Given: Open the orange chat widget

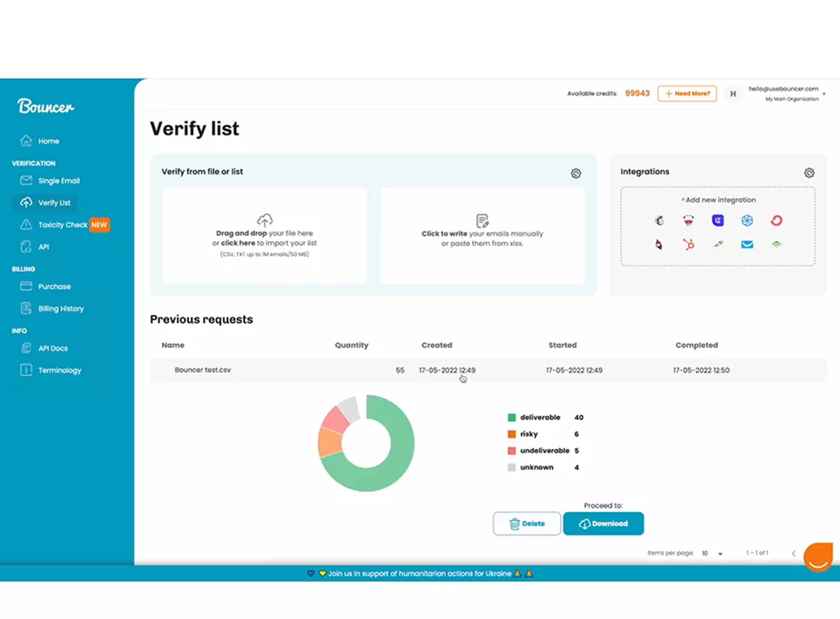Looking at the screenshot, I should point(818,557).
